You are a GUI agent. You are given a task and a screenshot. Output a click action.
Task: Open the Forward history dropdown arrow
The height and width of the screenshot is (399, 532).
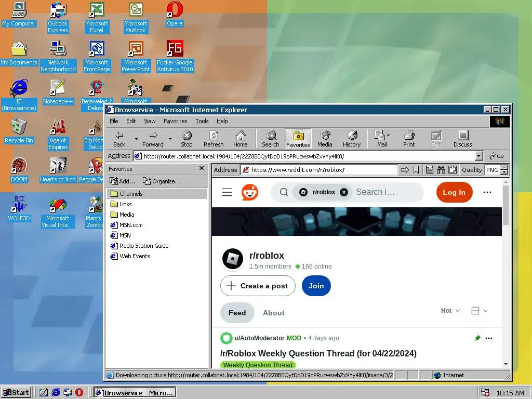[x=170, y=139]
